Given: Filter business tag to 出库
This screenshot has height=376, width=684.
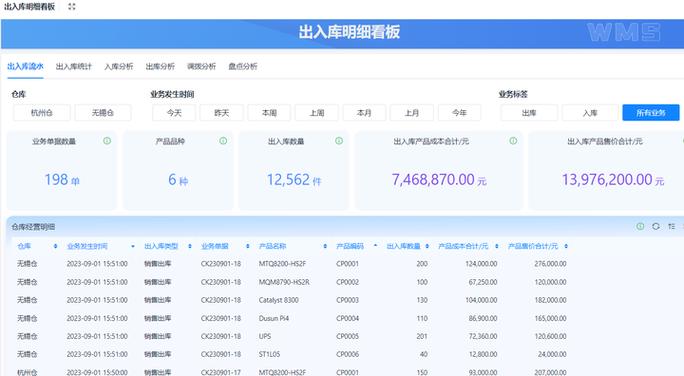Looking at the screenshot, I should tap(529, 113).
